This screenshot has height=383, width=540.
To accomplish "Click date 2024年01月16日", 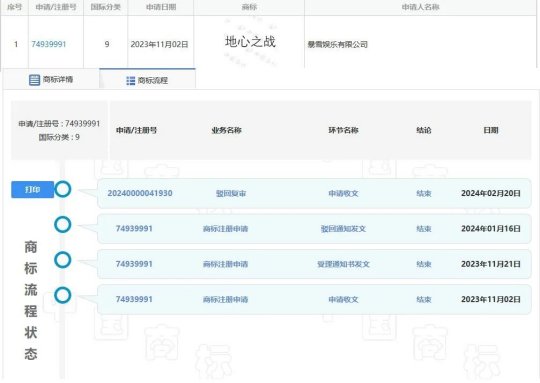I will (x=491, y=229).
